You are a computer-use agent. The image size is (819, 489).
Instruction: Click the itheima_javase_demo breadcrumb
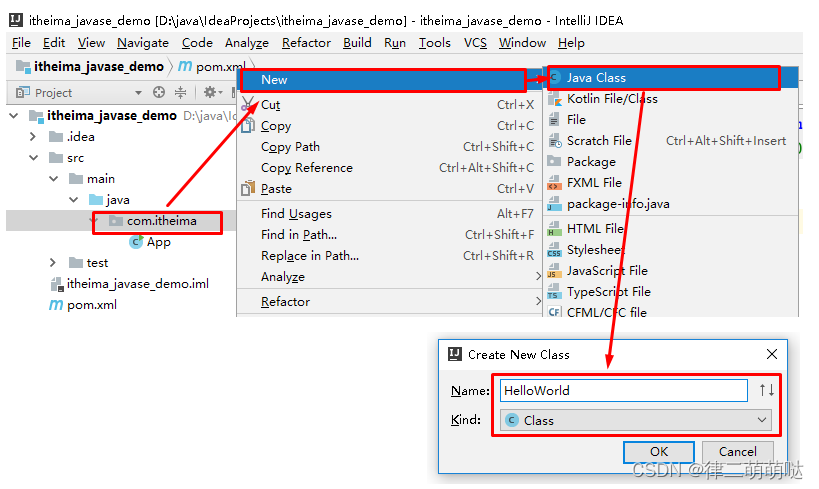(90, 67)
